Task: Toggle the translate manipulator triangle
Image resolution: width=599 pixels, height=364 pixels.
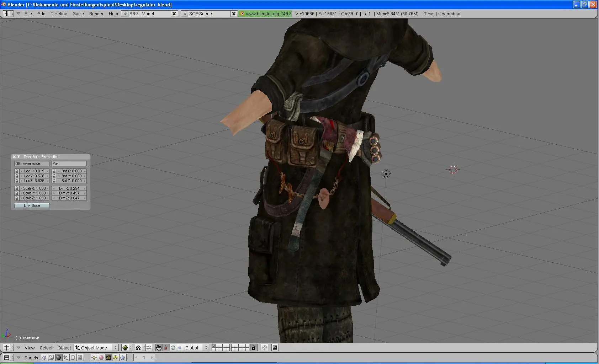Action: click(166, 348)
